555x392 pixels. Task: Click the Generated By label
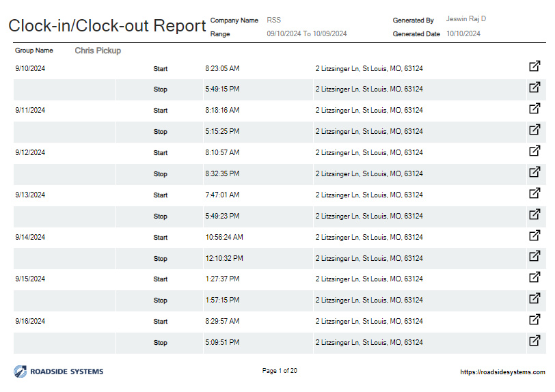(x=413, y=20)
